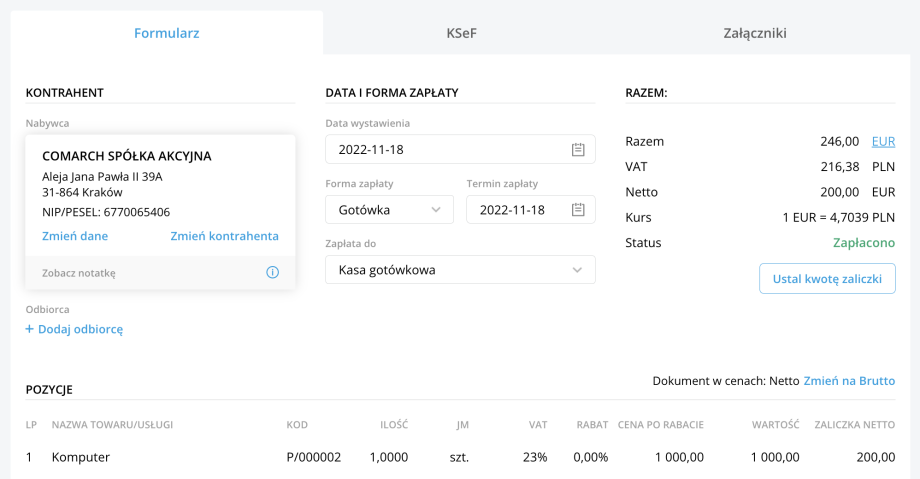920x479 pixels.
Task: Click the Zmień dane link
Action: (75, 236)
